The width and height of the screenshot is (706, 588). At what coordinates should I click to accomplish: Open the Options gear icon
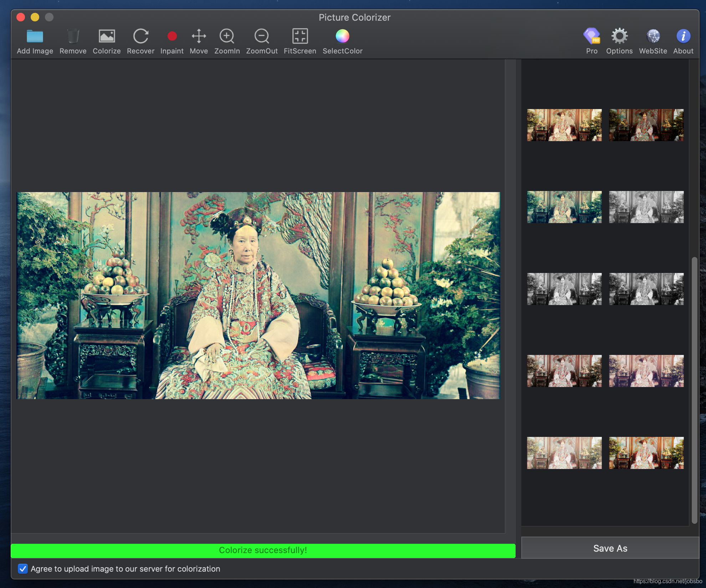pyautogui.click(x=619, y=36)
